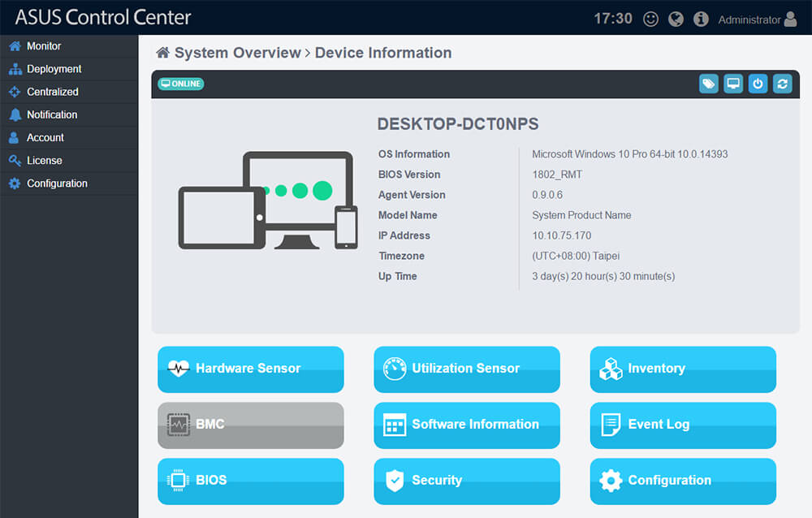812x518 pixels.
Task: Open the Notification menu item
Action: point(69,114)
